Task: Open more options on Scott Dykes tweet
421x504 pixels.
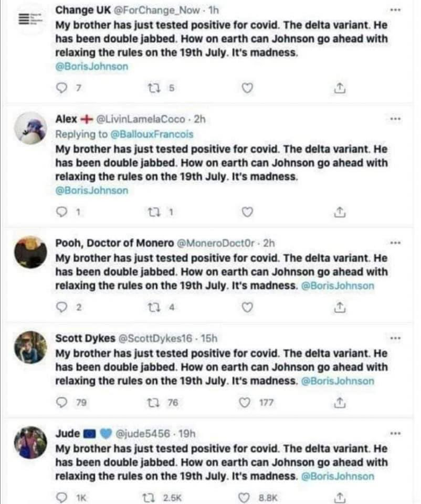Action: pyautogui.click(x=395, y=338)
